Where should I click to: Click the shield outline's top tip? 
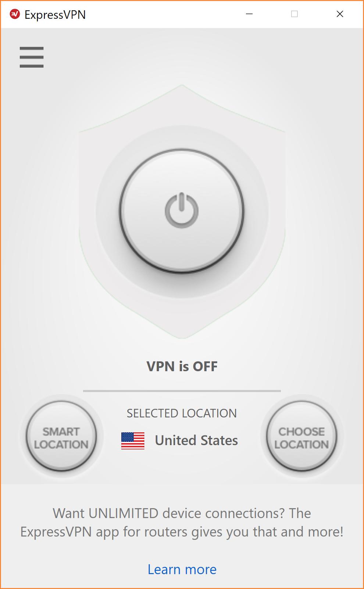point(182,86)
